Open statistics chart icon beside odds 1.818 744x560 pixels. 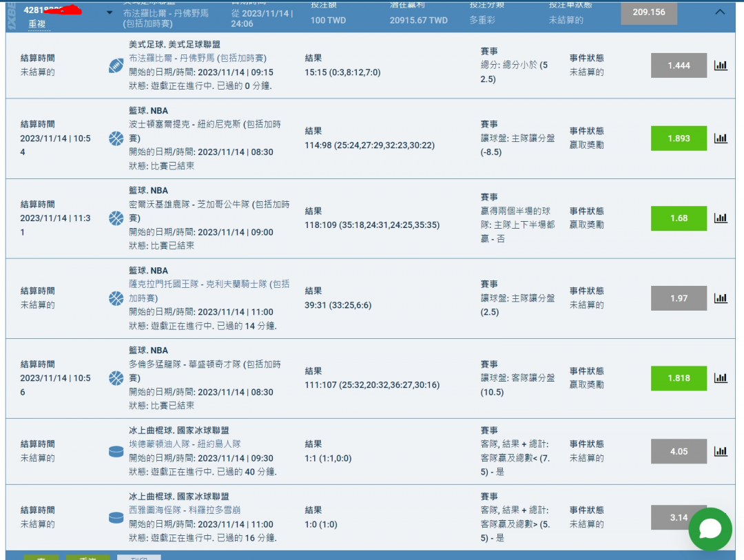pyautogui.click(x=721, y=377)
